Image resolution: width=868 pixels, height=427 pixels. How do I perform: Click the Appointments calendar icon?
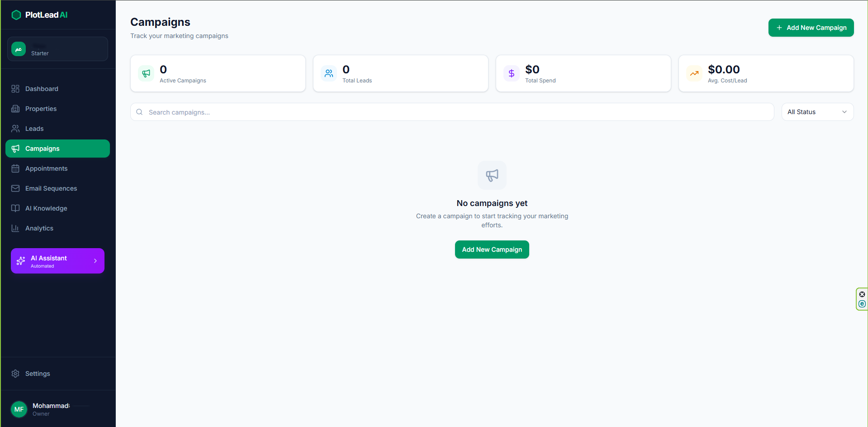click(x=15, y=168)
